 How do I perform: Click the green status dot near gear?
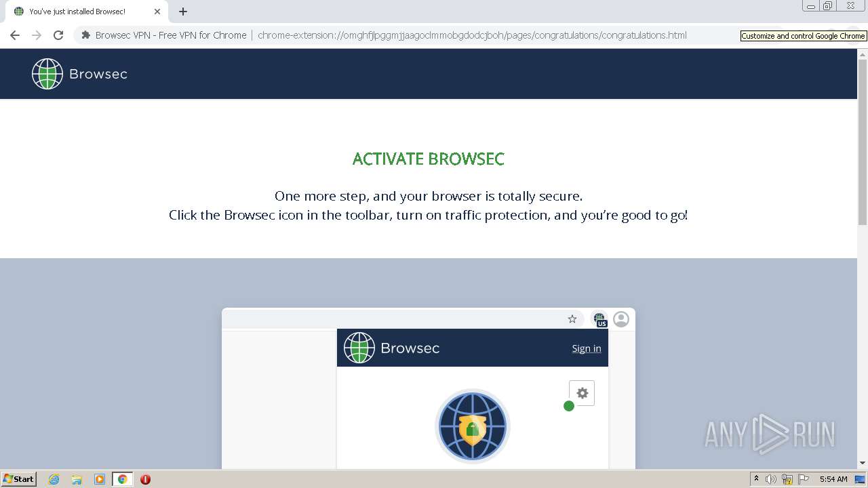(569, 406)
